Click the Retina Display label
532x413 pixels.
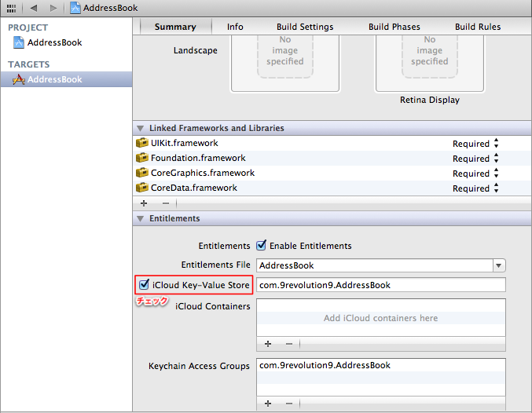coord(430,100)
